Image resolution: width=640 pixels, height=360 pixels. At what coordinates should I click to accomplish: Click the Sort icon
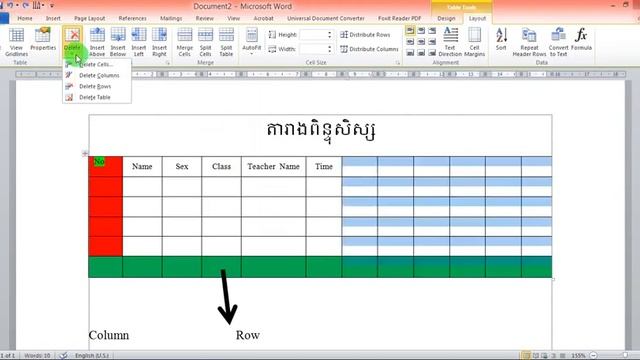tap(501, 40)
